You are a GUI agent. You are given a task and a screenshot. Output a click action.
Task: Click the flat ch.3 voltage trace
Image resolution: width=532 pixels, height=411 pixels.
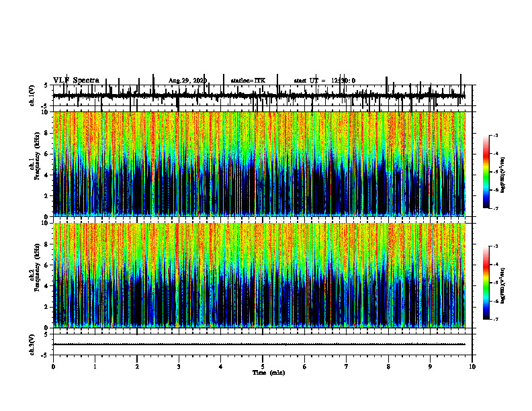pyautogui.click(x=259, y=345)
